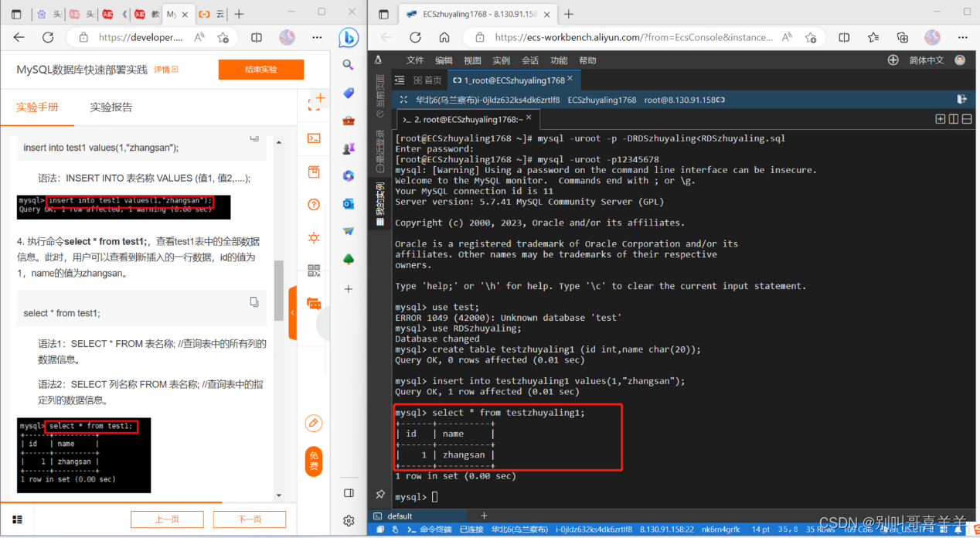Open the lab panel help question icon

click(314, 204)
